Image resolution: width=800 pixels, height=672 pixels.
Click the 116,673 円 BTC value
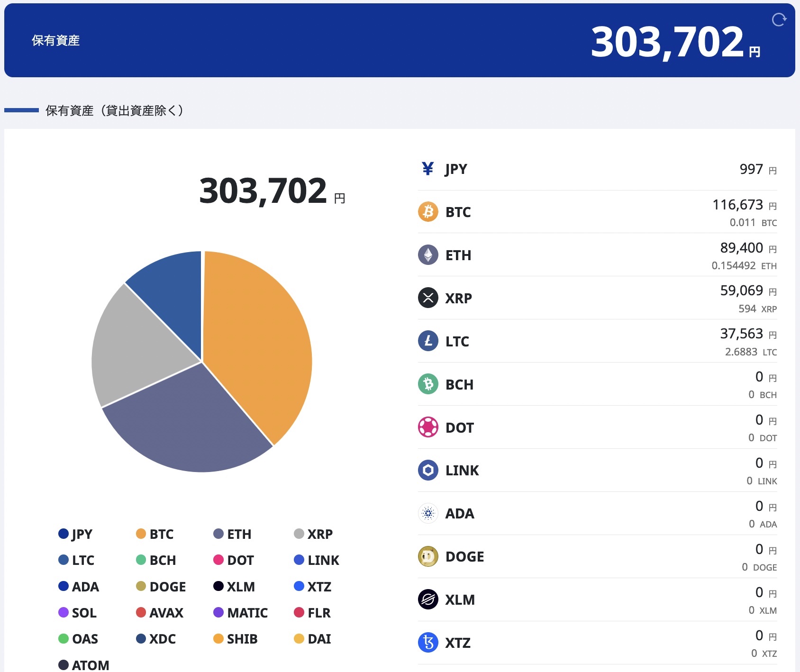745,205
